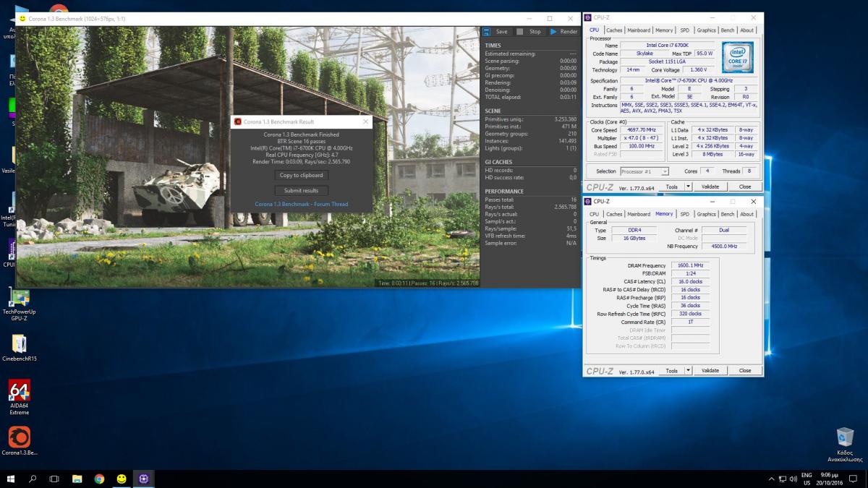Click the taskbar Search magnifier icon
Image resolution: width=868 pixels, height=488 pixels.
pos(33,479)
